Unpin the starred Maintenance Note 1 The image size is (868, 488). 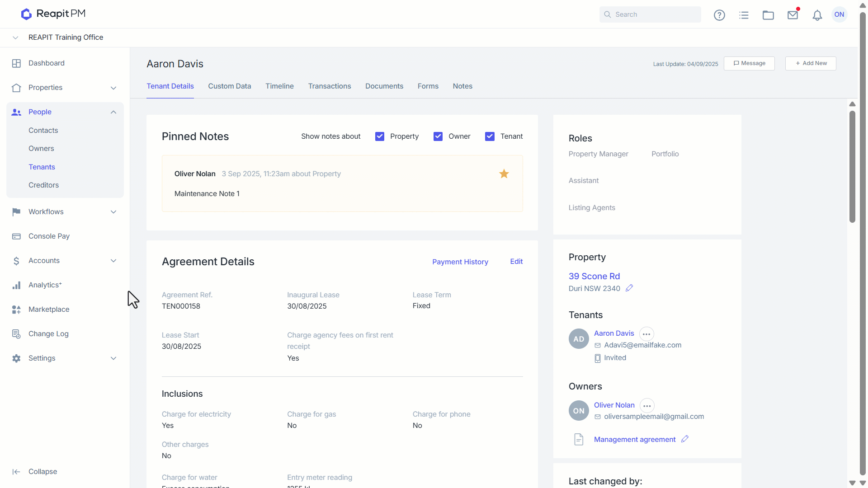coord(504,174)
